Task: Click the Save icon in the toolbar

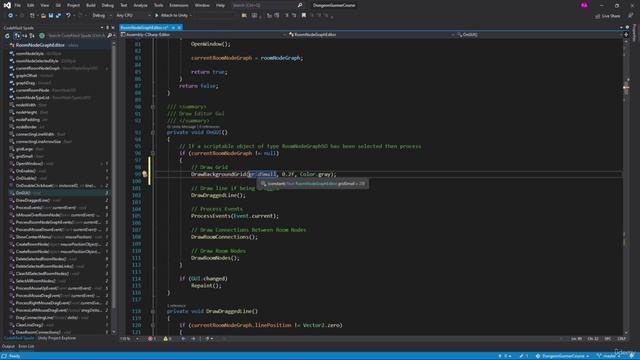Action: (x=51, y=16)
